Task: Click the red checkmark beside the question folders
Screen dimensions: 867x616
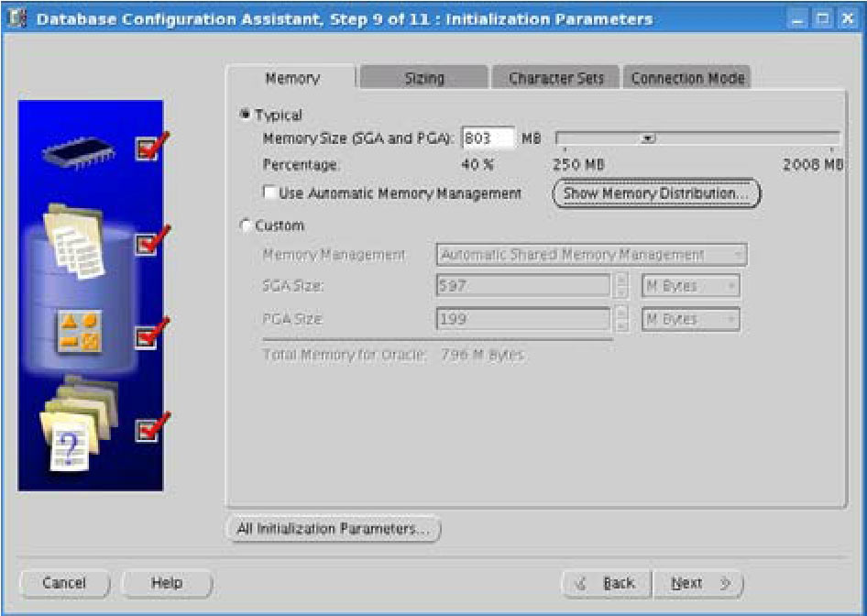Action: click(x=151, y=428)
